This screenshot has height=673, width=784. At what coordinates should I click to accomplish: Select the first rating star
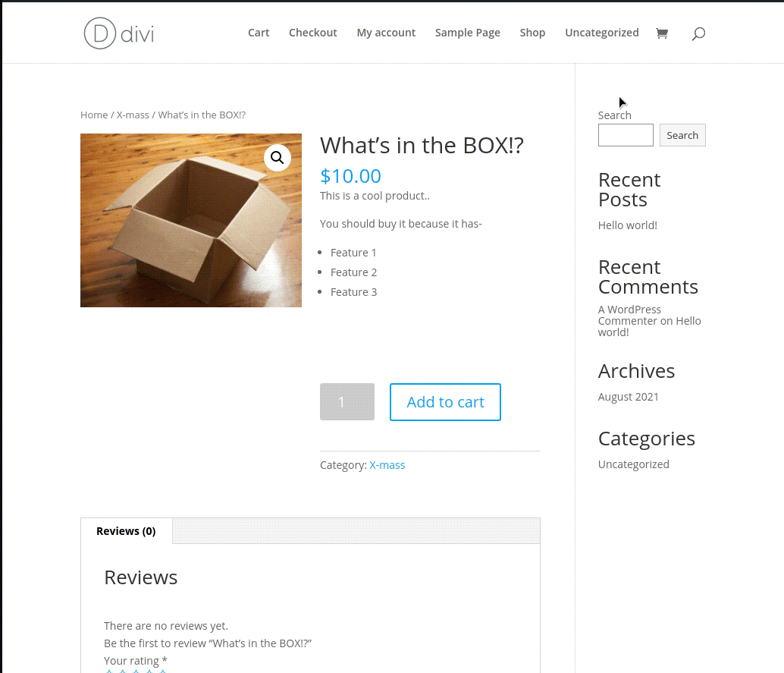[x=109, y=670]
